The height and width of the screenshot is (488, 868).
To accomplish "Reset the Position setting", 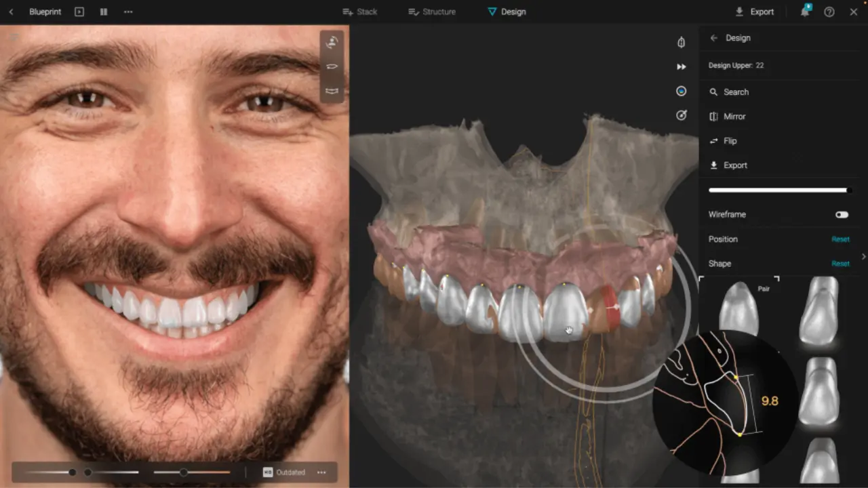I will tap(840, 239).
